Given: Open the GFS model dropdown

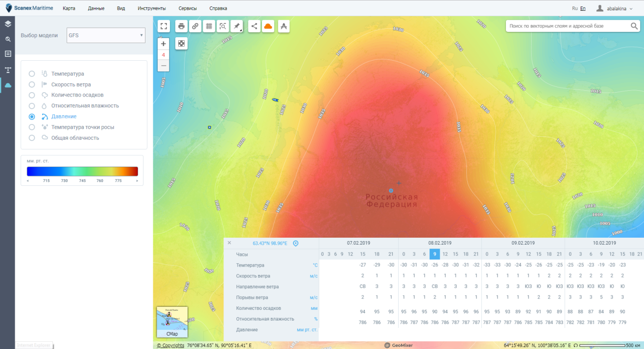Looking at the screenshot, I should pyautogui.click(x=106, y=35).
